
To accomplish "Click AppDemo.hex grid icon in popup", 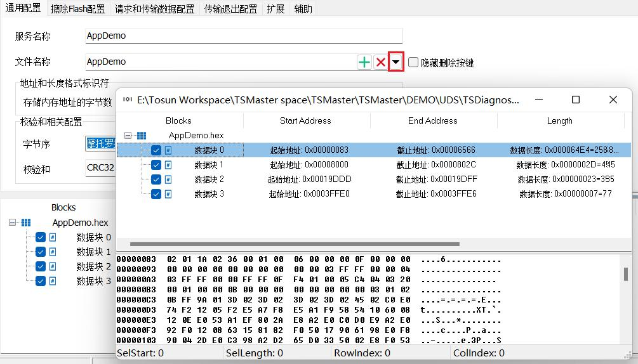I will coord(141,135).
